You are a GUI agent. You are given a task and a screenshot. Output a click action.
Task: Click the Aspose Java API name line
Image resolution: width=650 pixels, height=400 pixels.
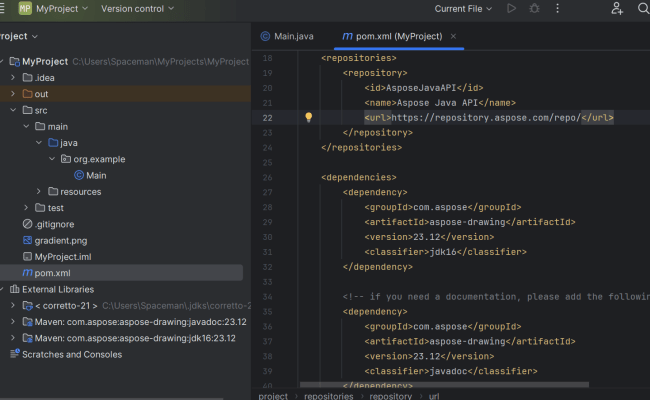click(440, 103)
